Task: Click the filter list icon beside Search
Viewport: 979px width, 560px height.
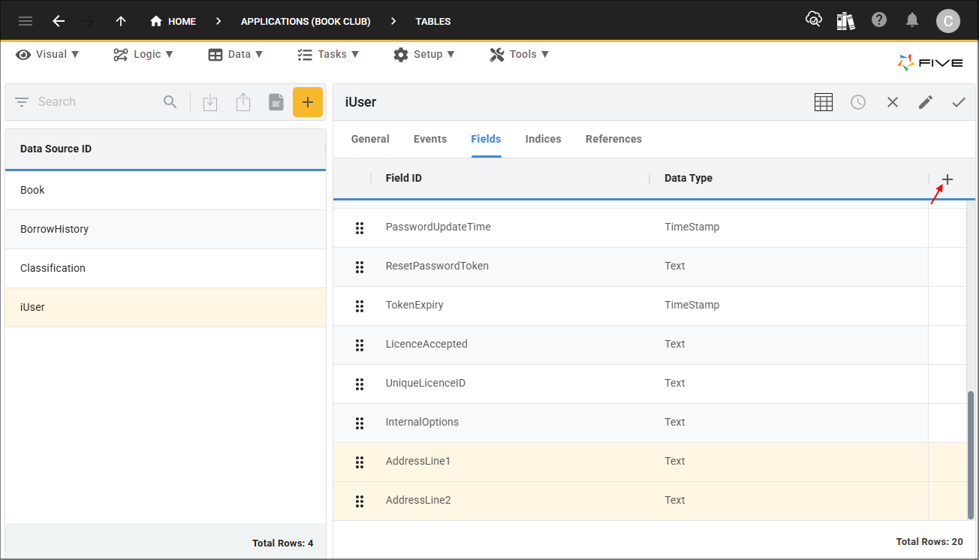Action: pos(22,102)
